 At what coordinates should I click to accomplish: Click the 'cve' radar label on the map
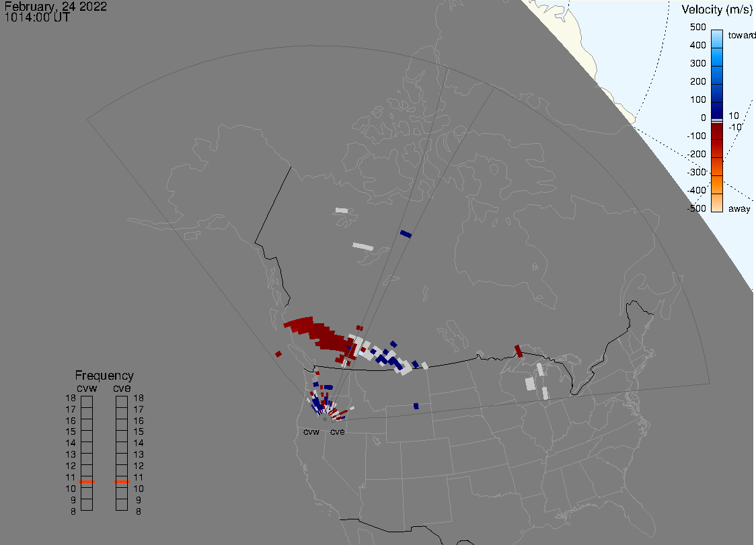click(x=338, y=431)
